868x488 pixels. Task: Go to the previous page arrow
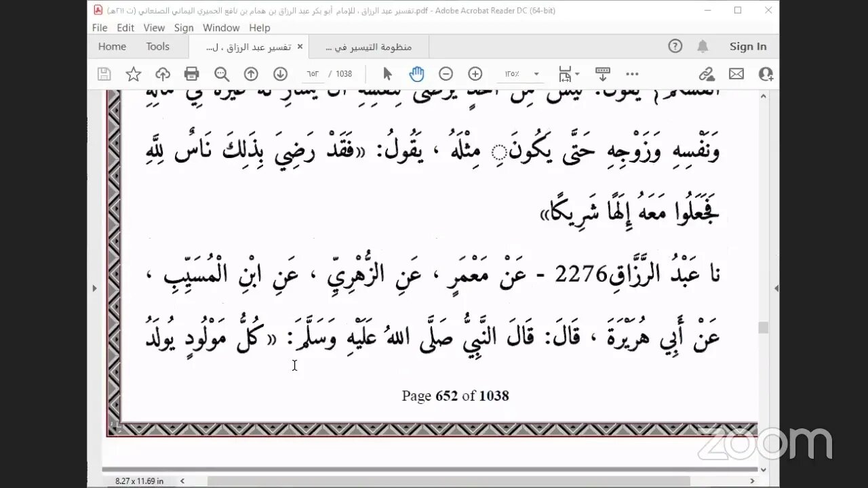pyautogui.click(x=251, y=74)
